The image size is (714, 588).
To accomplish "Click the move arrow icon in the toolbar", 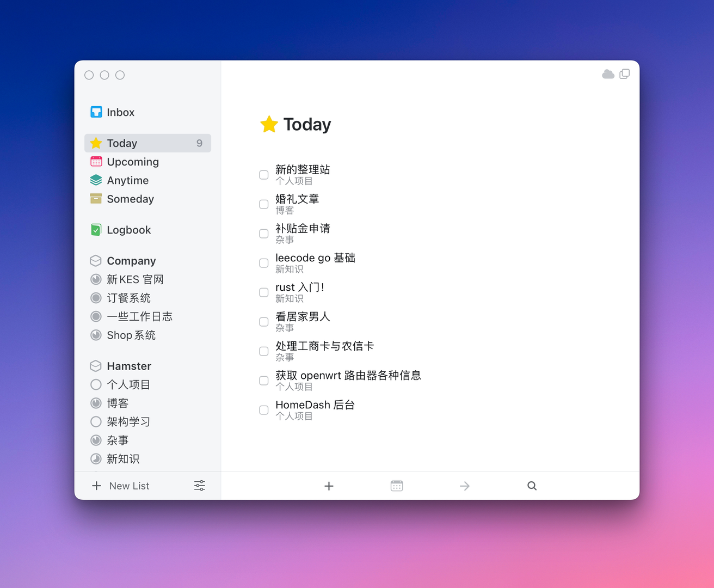I will coord(464,486).
